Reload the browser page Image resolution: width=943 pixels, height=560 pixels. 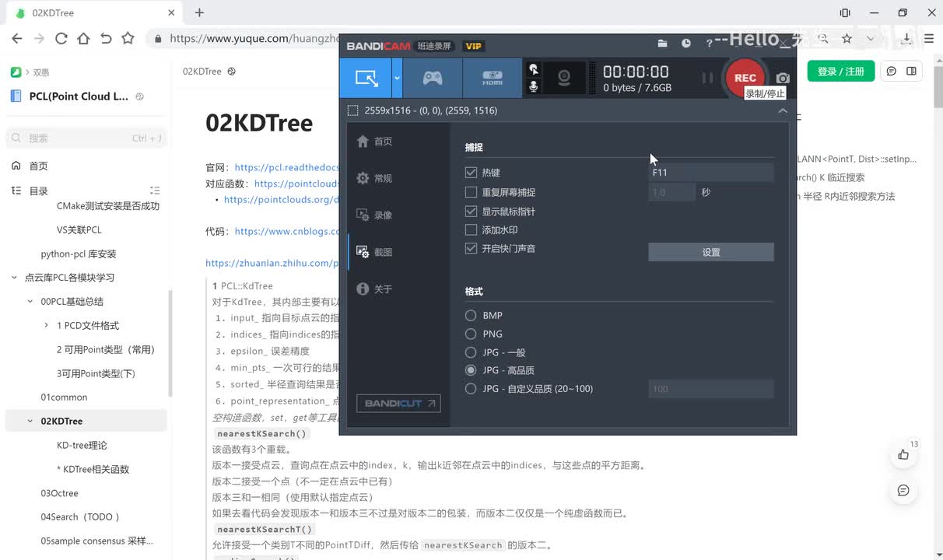pos(61,38)
